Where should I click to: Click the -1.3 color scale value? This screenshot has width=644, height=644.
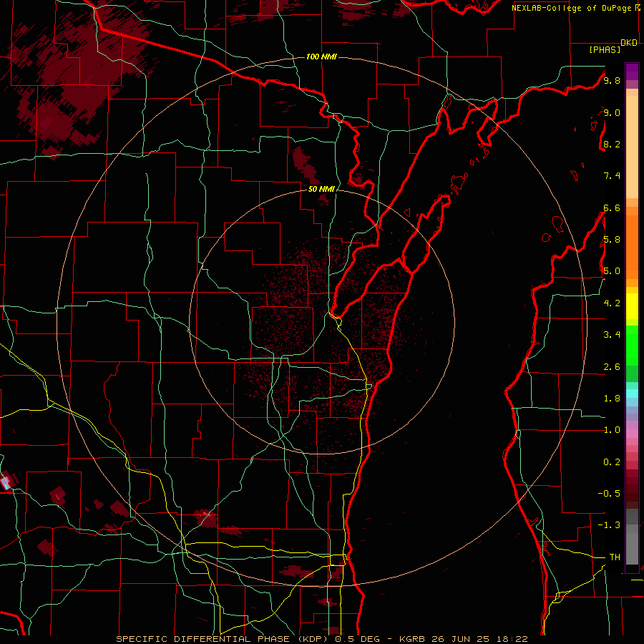(609, 525)
